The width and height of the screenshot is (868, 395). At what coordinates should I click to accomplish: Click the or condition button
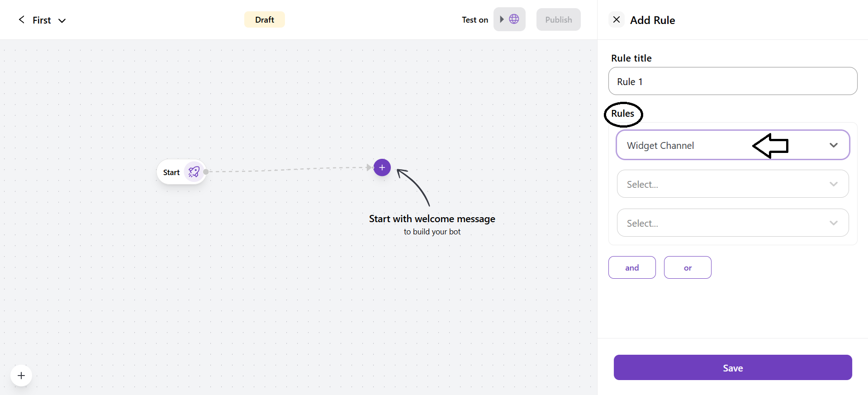pos(687,267)
